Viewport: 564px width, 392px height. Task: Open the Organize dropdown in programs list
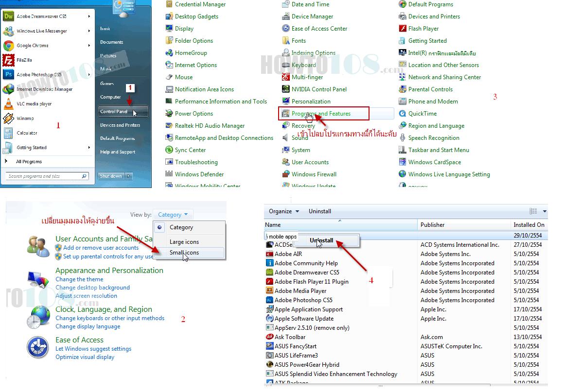click(284, 211)
